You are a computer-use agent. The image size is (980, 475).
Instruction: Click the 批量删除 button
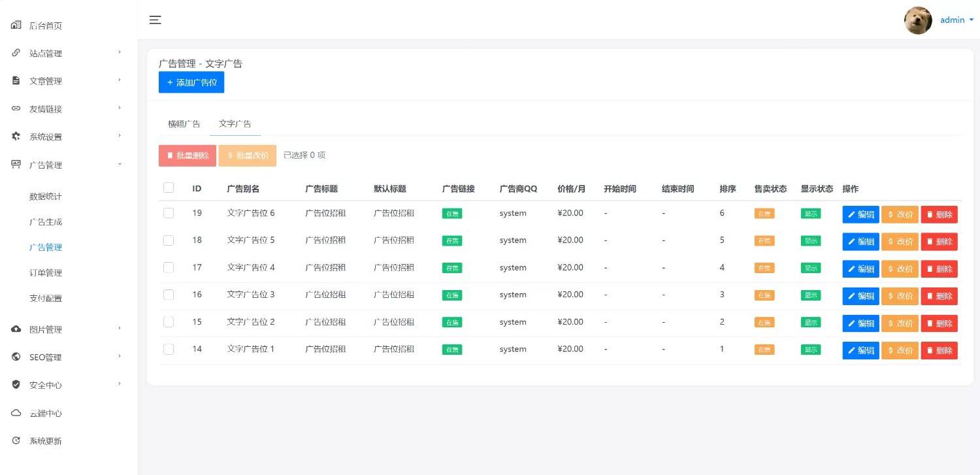[x=188, y=156]
